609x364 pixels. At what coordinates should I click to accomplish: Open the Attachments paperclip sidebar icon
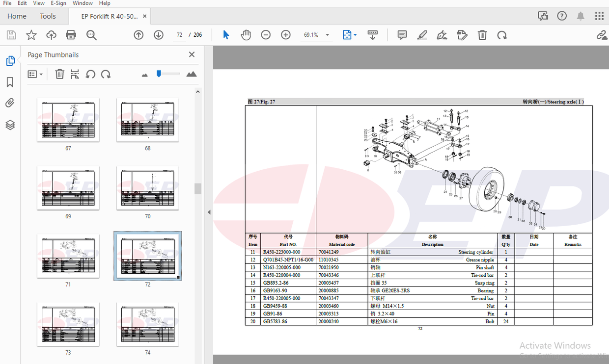(x=10, y=103)
